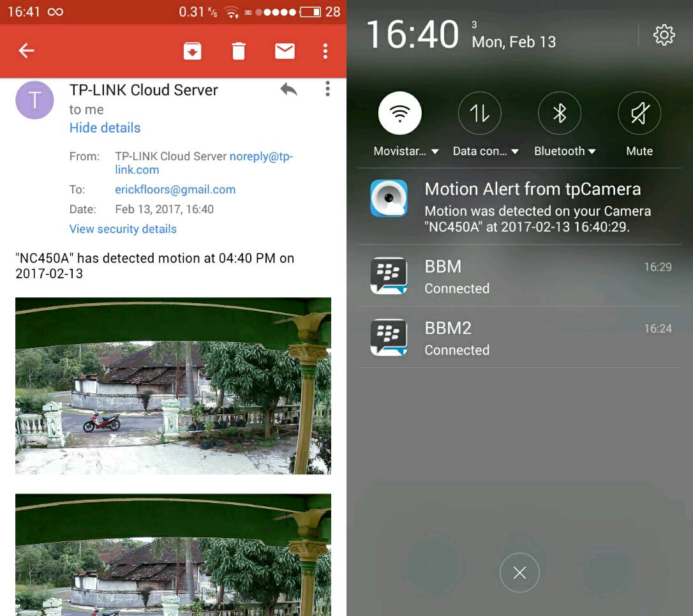Viewport: 693px width, 616px height.
Task: Tap the battery indicator in status bar
Action: 310,12
